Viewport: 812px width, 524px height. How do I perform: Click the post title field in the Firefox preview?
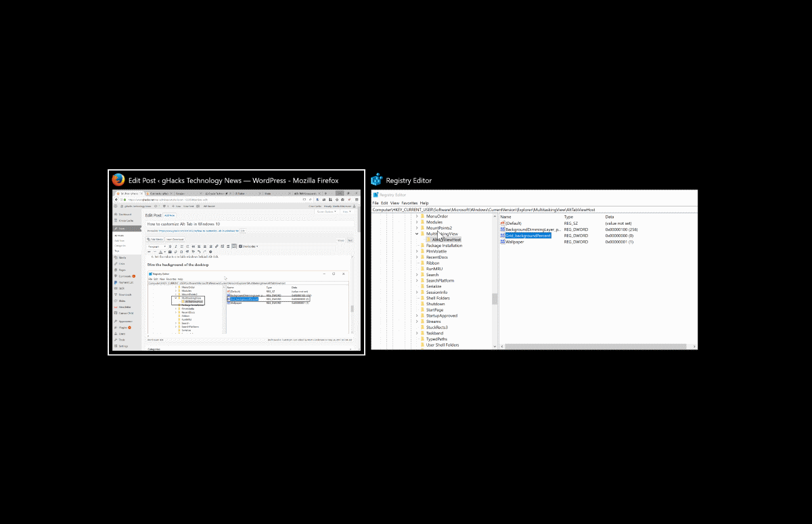coord(250,224)
